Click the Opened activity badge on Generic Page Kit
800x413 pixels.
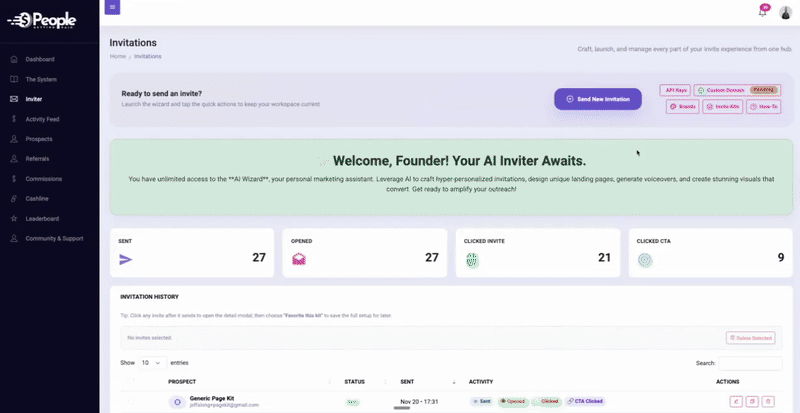(x=512, y=402)
